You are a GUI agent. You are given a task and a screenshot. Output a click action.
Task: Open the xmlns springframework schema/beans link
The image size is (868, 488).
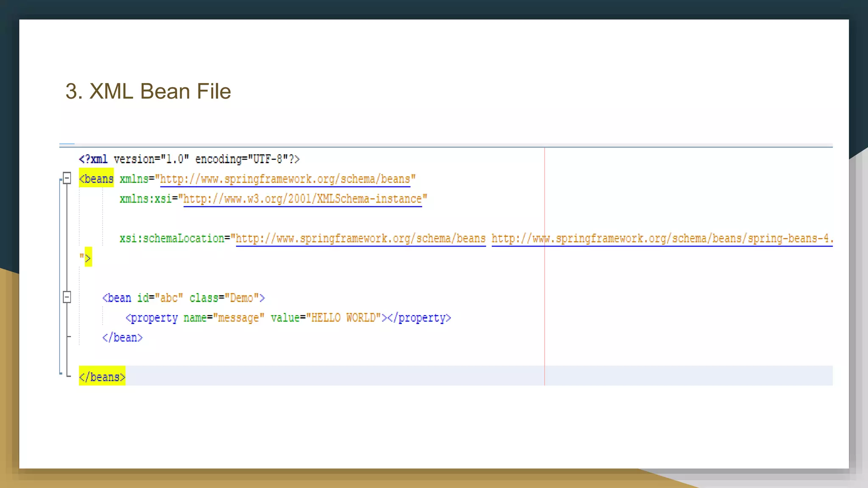(285, 180)
